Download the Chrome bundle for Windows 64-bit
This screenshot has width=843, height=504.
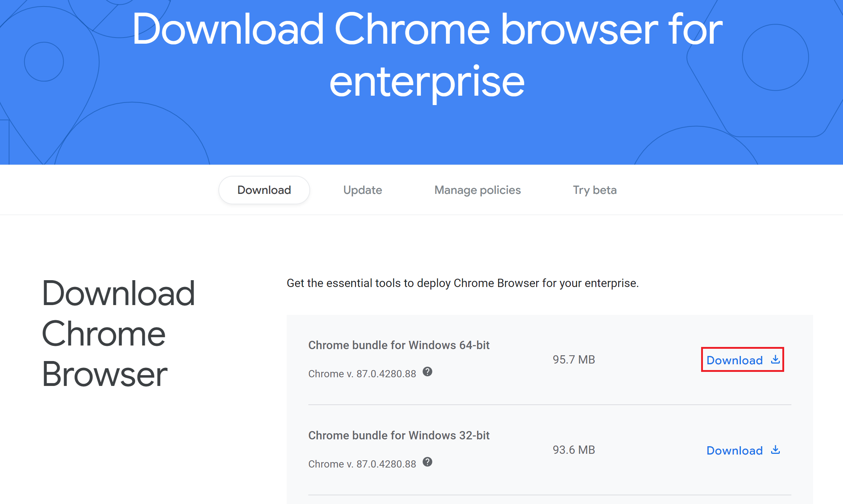coord(735,360)
